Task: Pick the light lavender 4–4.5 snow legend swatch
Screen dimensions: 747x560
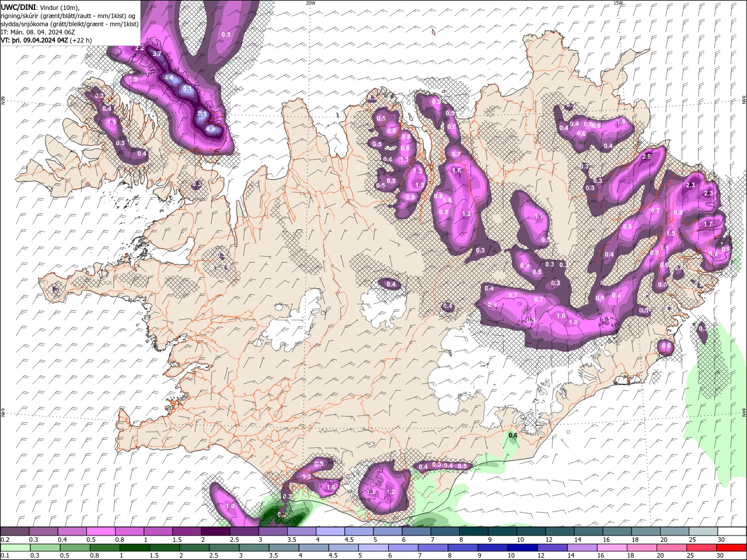Action: (330, 531)
